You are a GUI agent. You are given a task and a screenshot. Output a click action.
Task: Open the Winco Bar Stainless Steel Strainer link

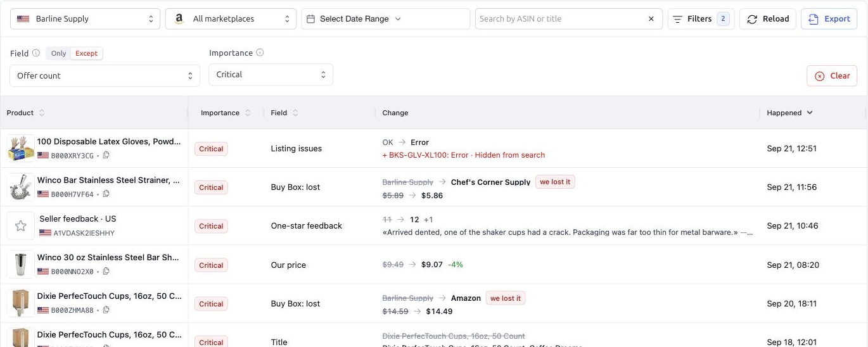pyautogui.click(x=108, y=180)
